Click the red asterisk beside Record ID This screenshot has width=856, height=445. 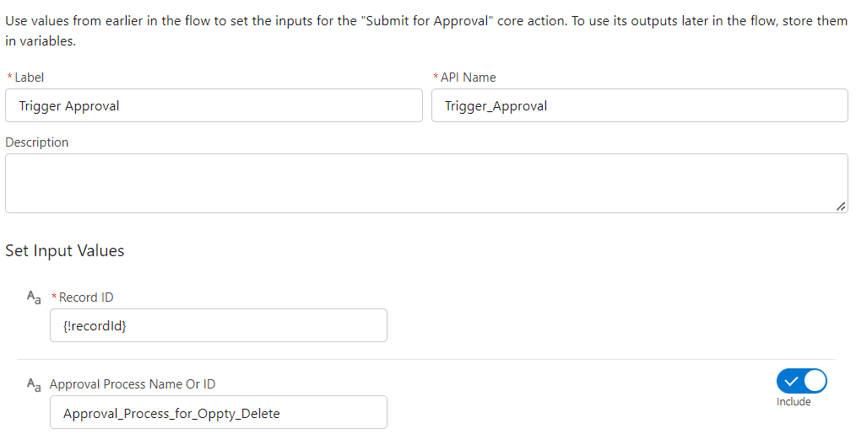54,297
